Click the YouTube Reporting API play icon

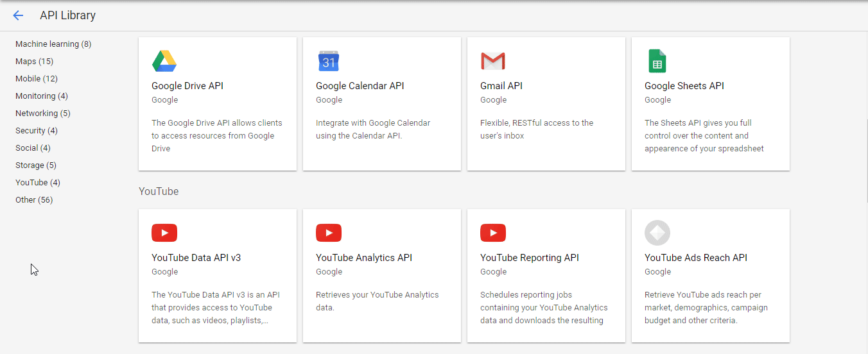click(493, 233)
